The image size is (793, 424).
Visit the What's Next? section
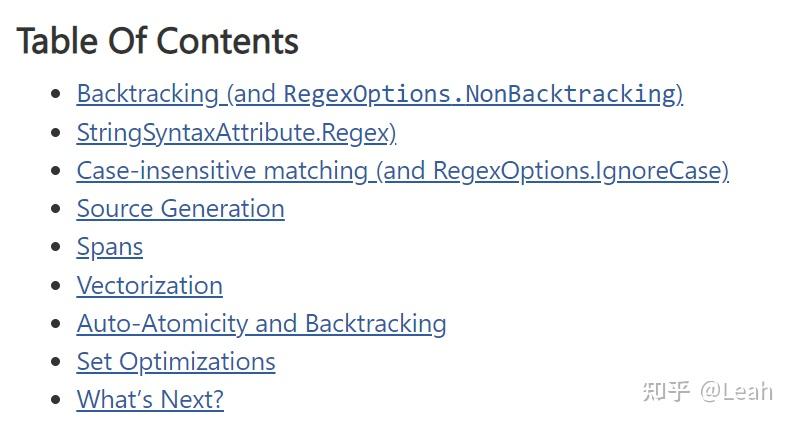point(150,399)
